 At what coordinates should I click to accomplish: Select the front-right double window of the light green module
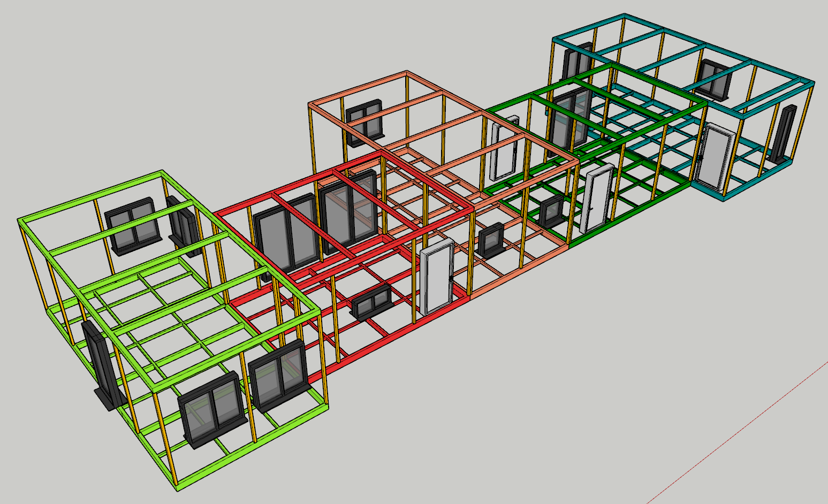point(277,375)
